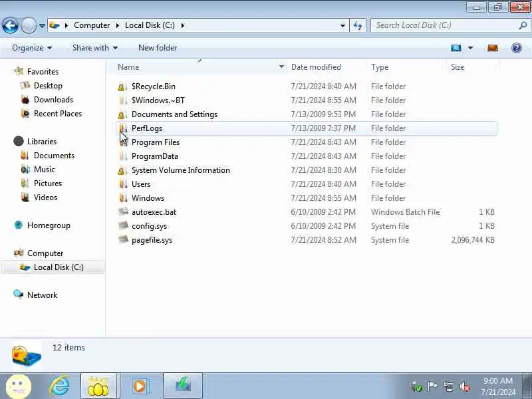
Task: Open Recent Places in Favorites
Action: point(58,113)
